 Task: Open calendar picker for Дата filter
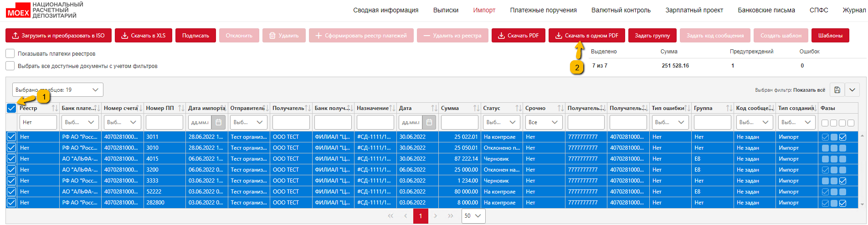(429, 122)
